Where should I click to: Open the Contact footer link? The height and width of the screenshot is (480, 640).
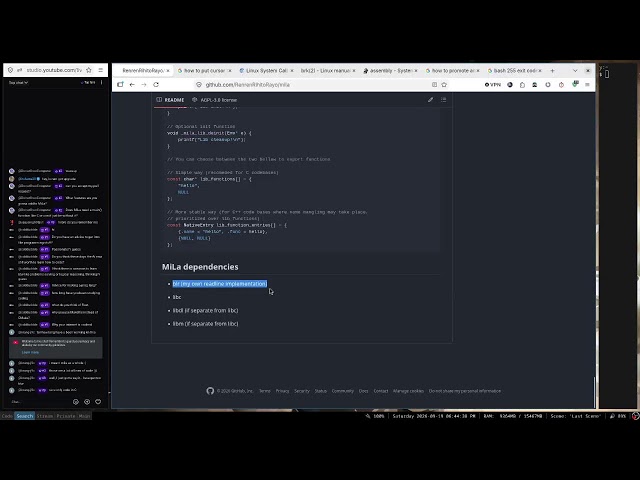click(x=380, y=391)
